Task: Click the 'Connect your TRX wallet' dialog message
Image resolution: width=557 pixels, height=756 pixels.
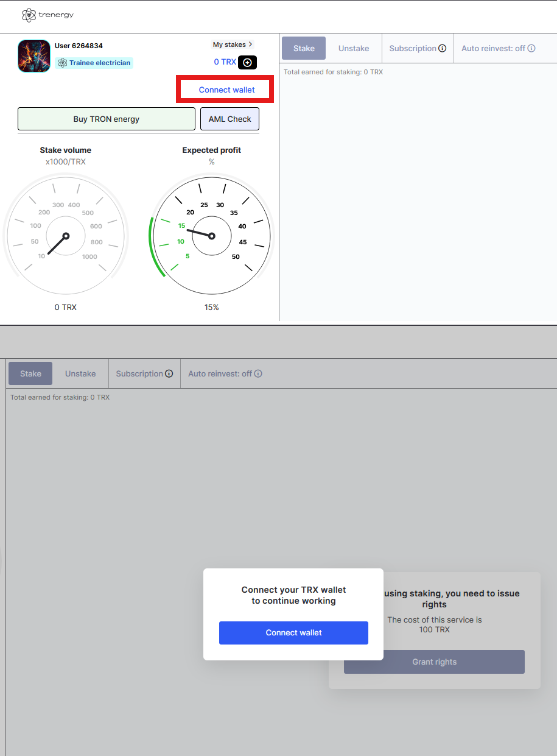Action: tap(293, 595)
